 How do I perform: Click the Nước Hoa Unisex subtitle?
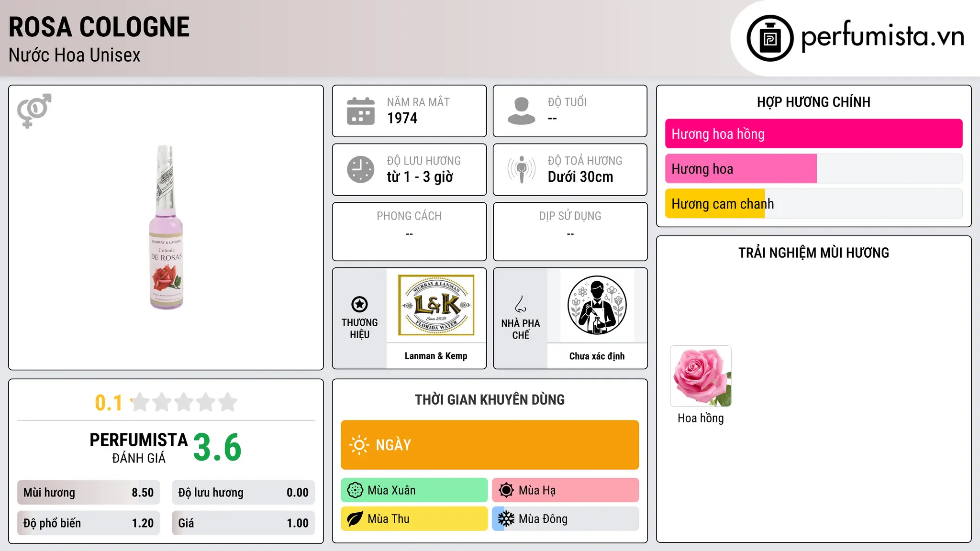click(74, 55)
